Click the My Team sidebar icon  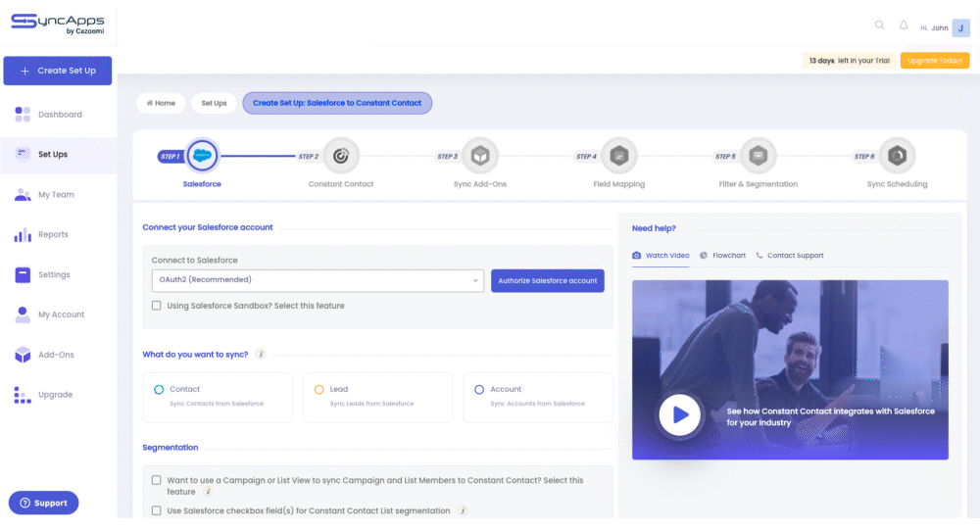(x=23, y=194)
